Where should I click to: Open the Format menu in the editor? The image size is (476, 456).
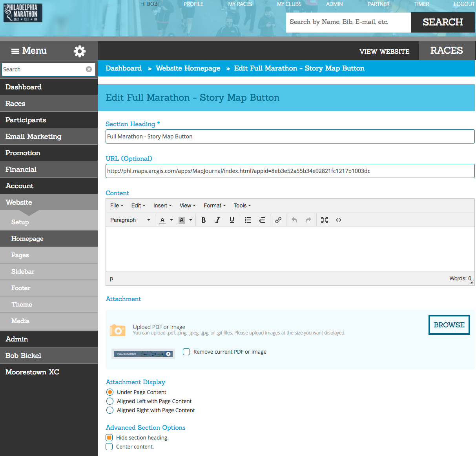point(214,205)
